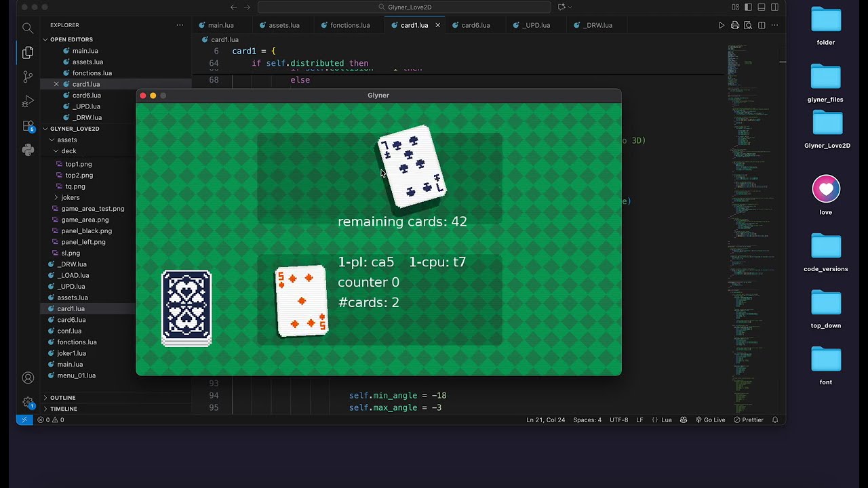Open the Manage gear icon

(x=28, y=402)
